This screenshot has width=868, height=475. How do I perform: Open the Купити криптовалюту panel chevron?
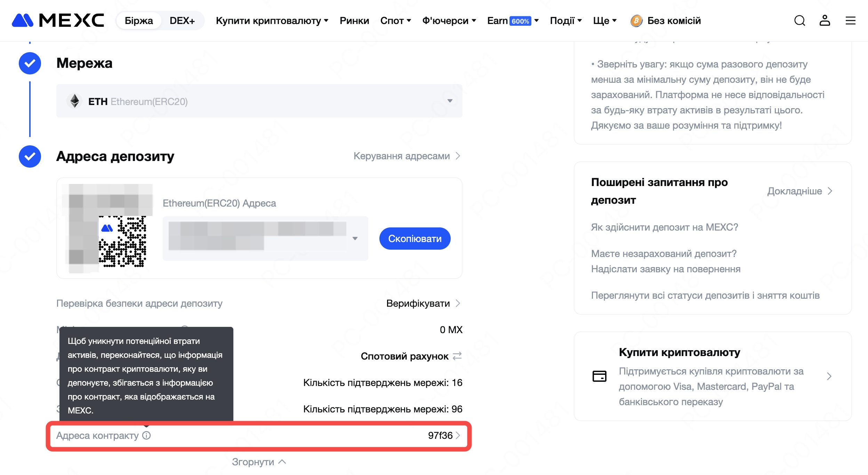coord(829,376)
